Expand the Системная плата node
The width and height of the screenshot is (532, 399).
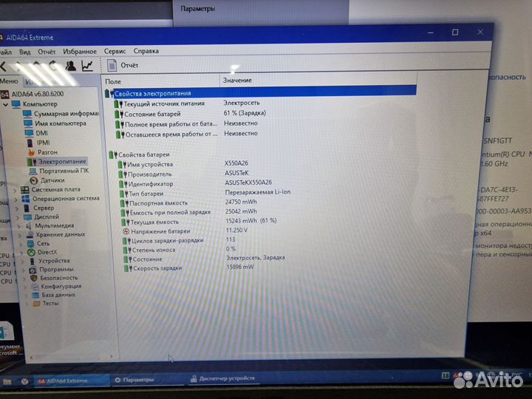15,191
